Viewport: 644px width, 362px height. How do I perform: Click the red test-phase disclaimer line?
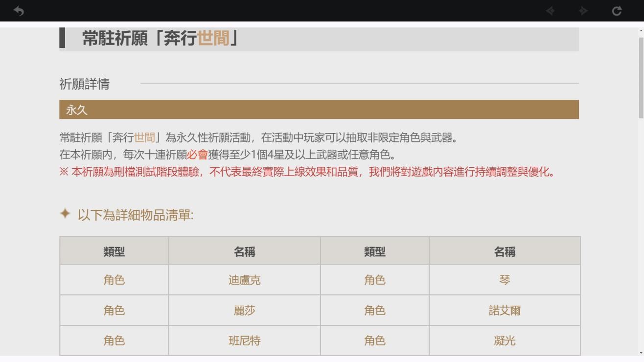(x=307, y=172)
